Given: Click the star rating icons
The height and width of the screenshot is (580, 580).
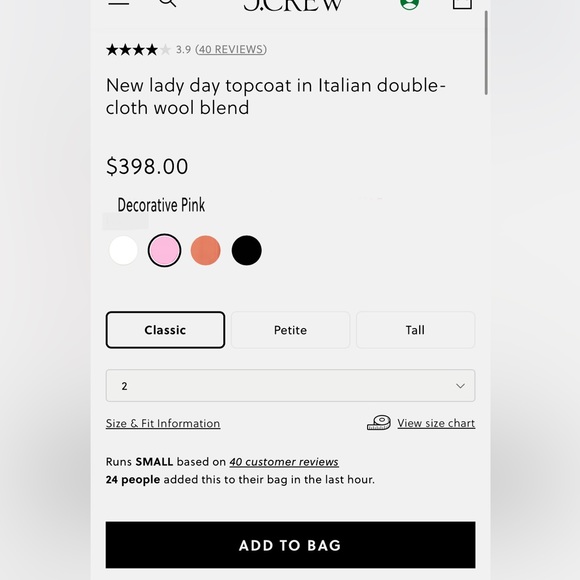Looking at the screenshot, I should [x=138, y=50].
